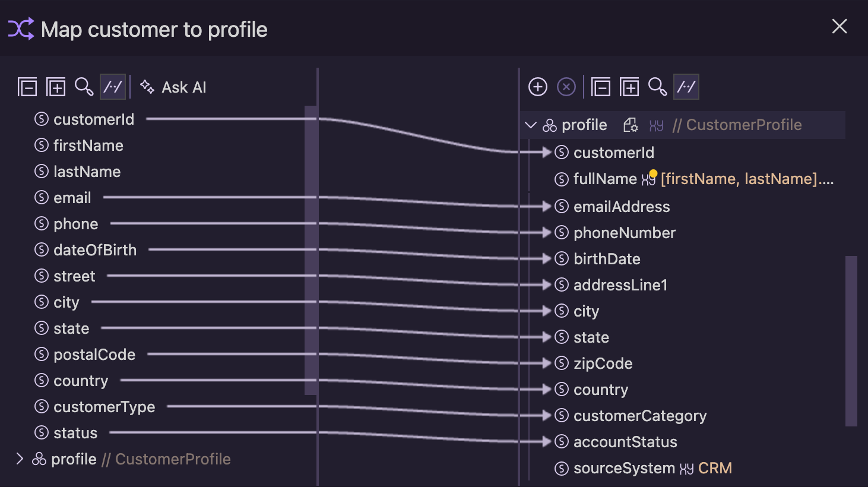Image resolution: width=868 pixels, height=487 pixels.
Task: Expand all nodes in target panel
Action: point(629,87)
